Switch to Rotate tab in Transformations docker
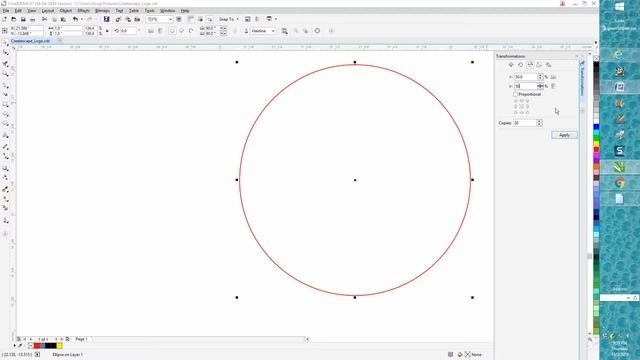640x360 pixels. (520, 65)
